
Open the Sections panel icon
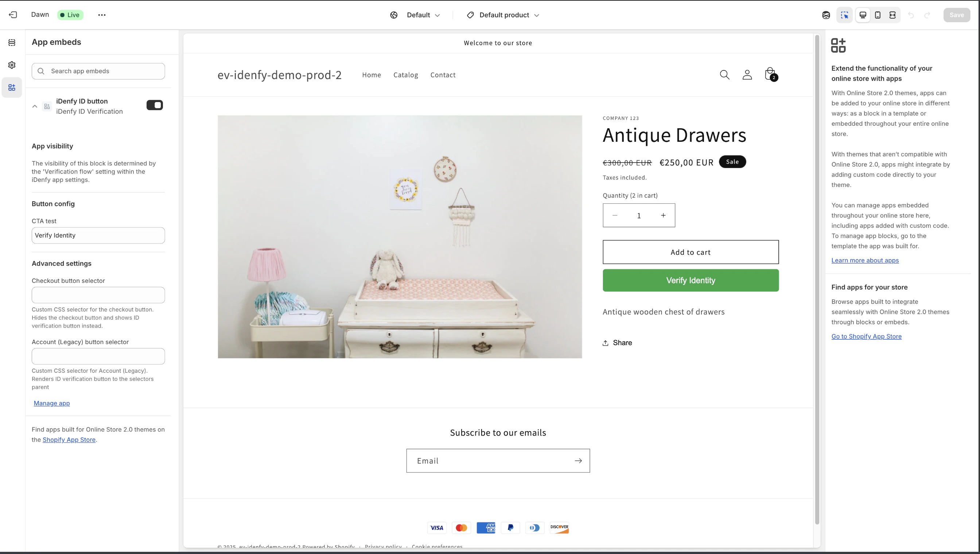12,43
